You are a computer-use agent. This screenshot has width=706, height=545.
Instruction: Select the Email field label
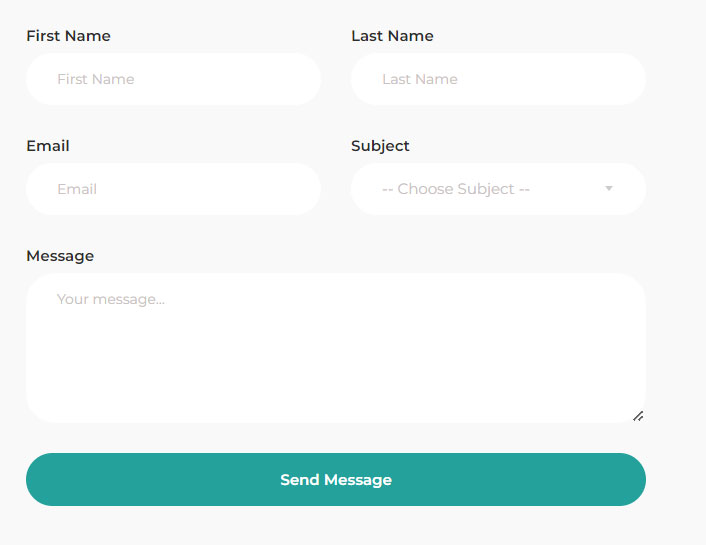point(48,146)
